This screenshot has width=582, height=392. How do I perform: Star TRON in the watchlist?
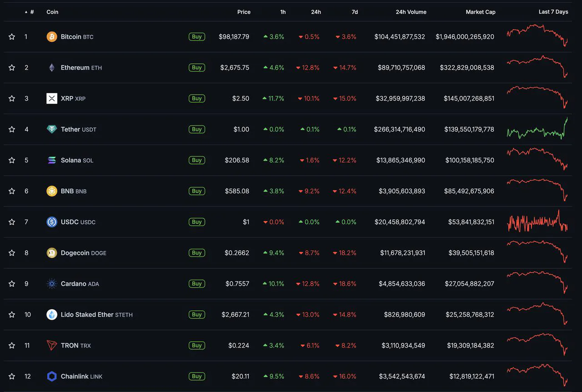click(12, 346)
